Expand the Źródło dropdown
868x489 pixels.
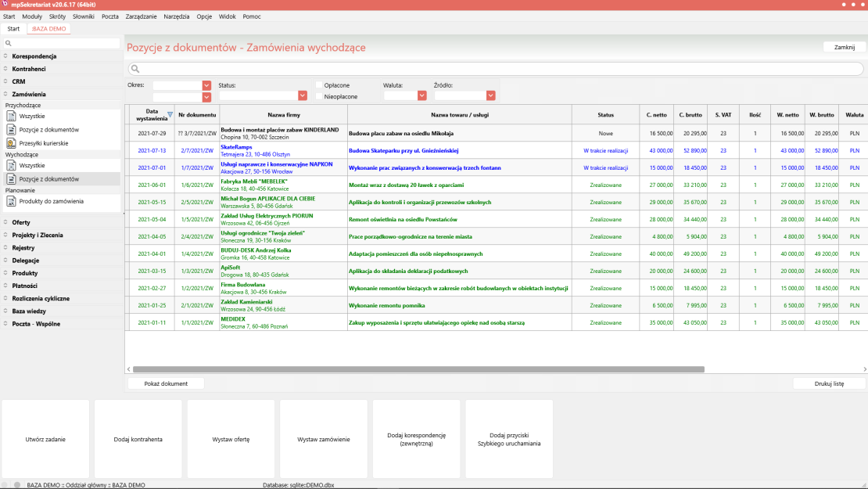[x=491, y=95]
